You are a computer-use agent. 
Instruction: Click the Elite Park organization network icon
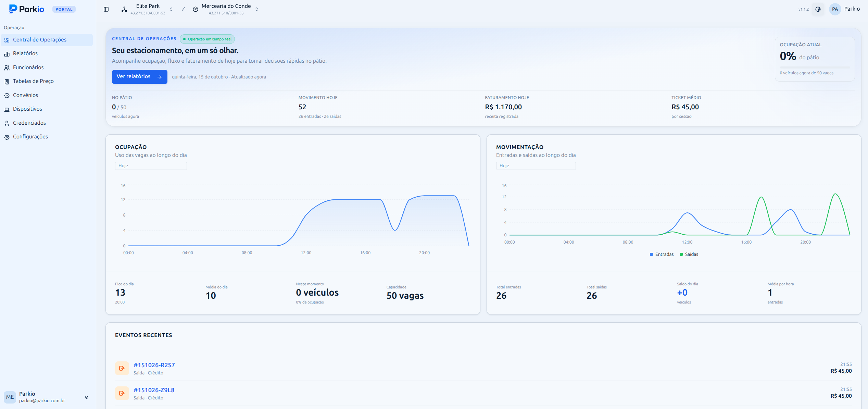click(x=124, y=9)
